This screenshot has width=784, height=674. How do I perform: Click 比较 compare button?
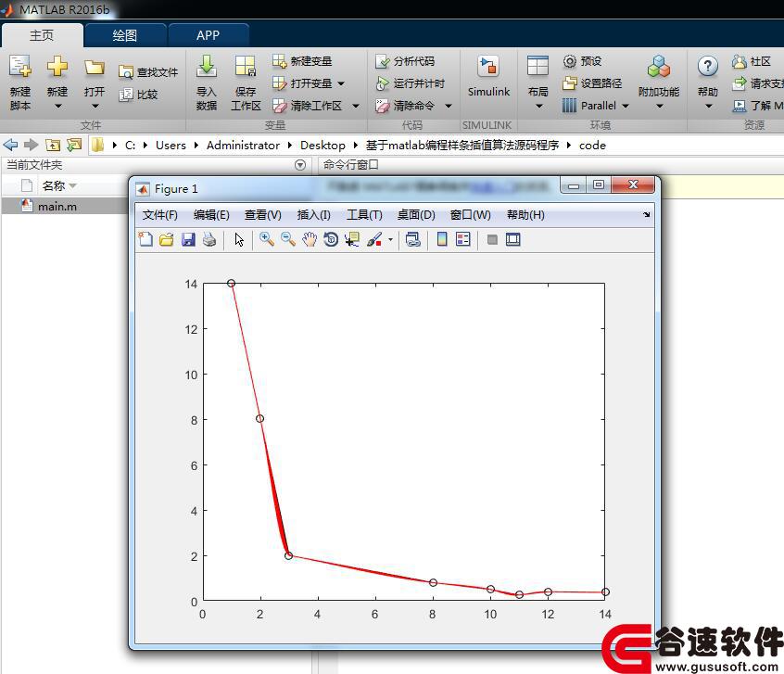138,94
